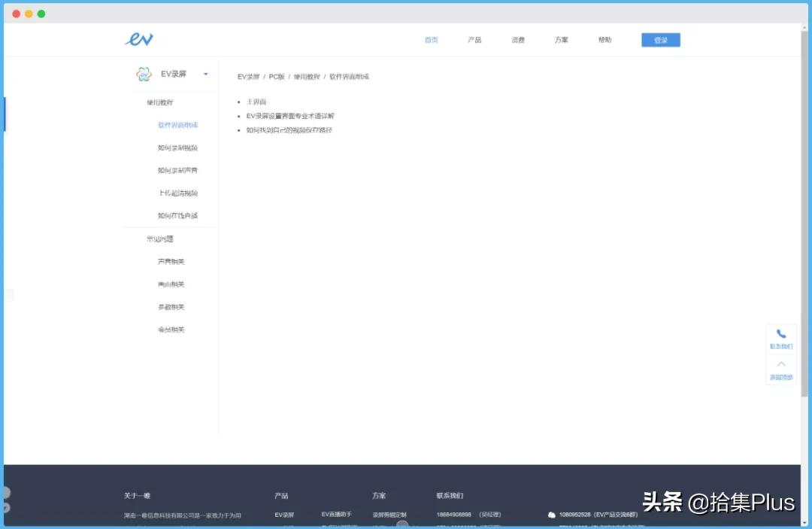
Task: Open the 产品 navigation menu
Action: (x=474, y=40)
